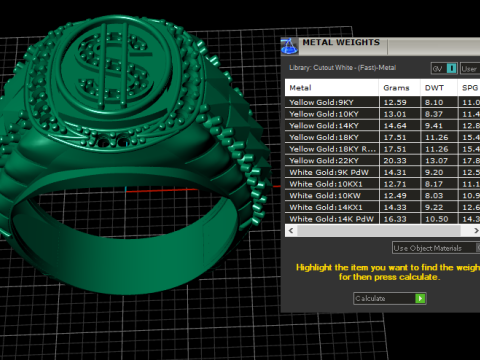Click the 8.17 DWT value
This screenshot has height=360, width=480.
(x=434, y=184)
